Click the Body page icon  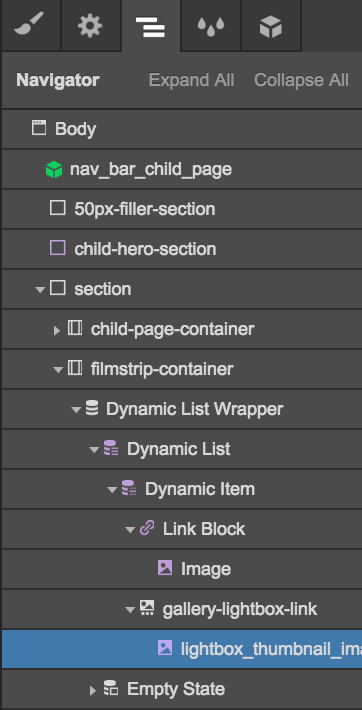[39, 128]
